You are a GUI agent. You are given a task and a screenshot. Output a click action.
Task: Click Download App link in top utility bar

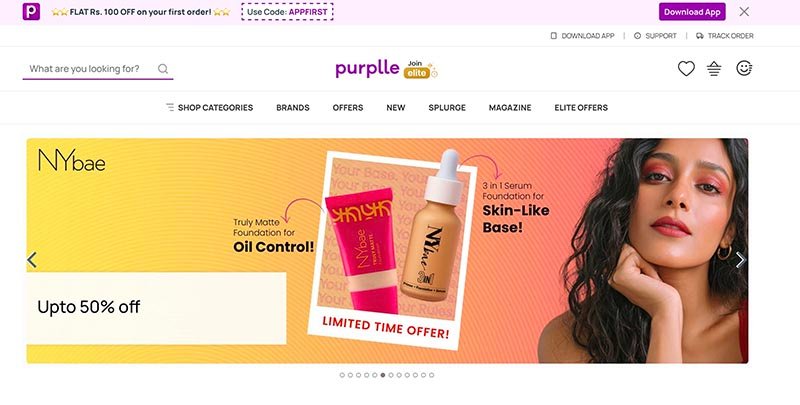(582, 36)
